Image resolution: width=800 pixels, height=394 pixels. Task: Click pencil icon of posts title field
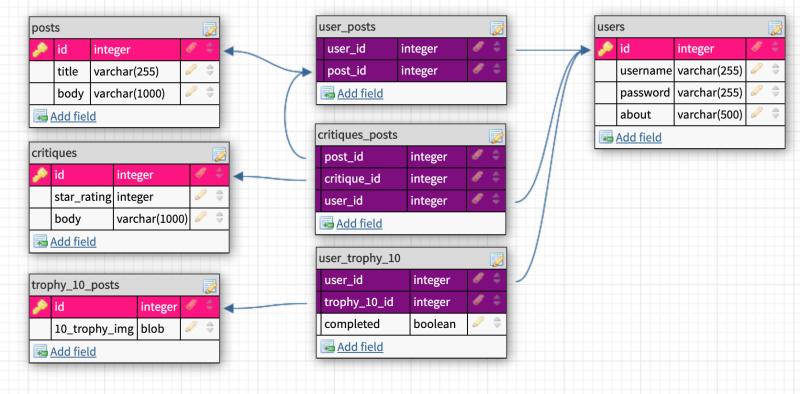point(191,71)
